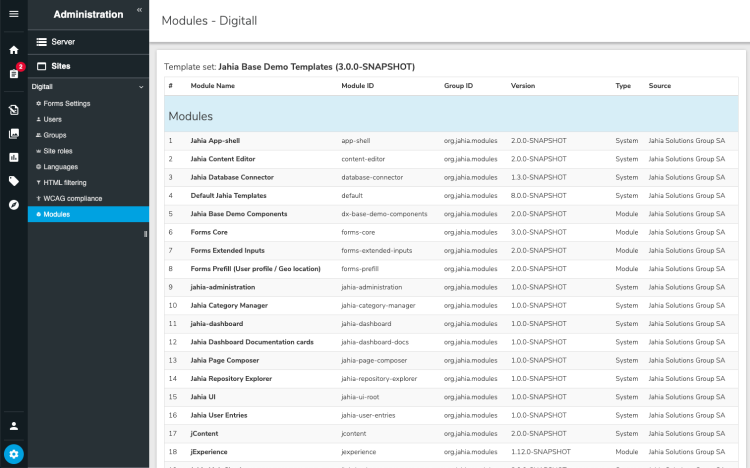Image resolution: width=750 pixels, height=468 pixels.
Task: Click the 1.12.0-SNAPSHOT version cell
Action: point(540,452)
